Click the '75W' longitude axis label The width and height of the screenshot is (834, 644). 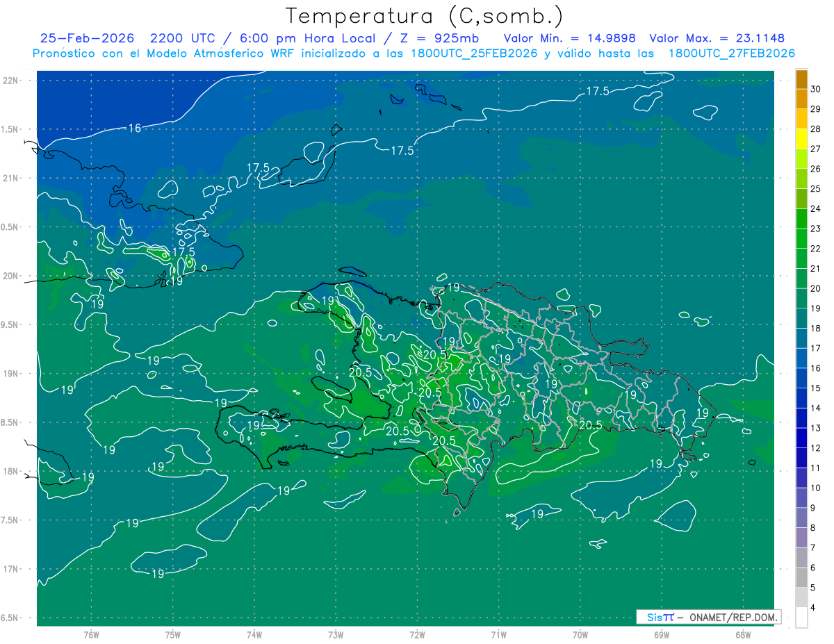pos(172,634)
